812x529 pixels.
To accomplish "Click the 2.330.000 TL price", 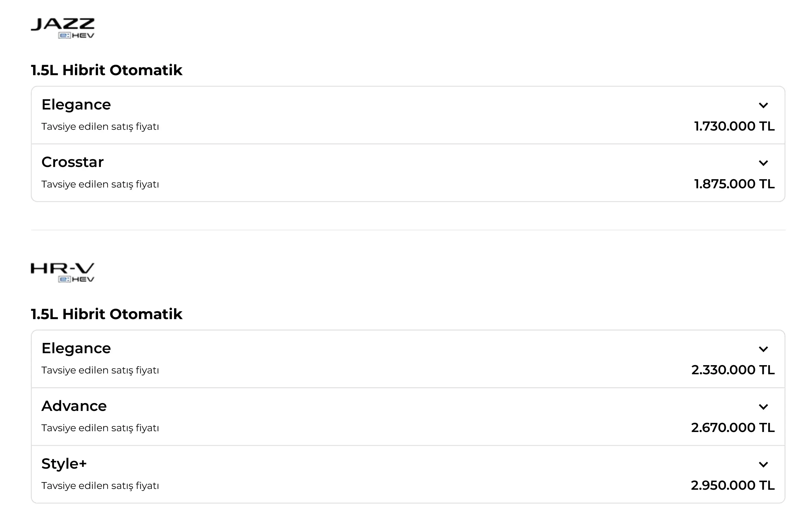I will click(x=733, y=370).
